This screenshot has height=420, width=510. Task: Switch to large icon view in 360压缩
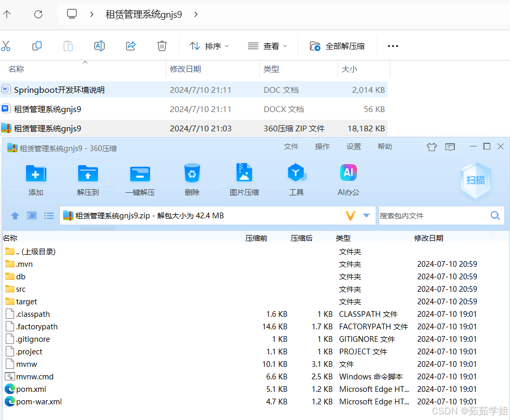click(x=31, y=215)
